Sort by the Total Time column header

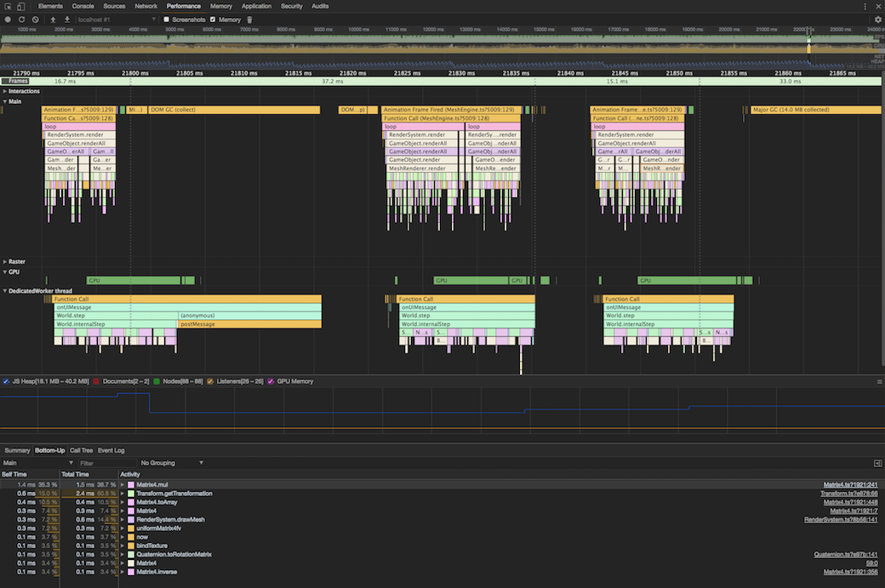click(x=88, y=475)
